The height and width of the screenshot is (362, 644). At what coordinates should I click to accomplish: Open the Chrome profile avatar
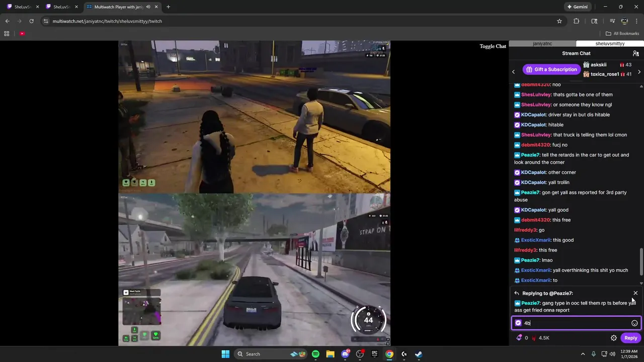[624, 21]
